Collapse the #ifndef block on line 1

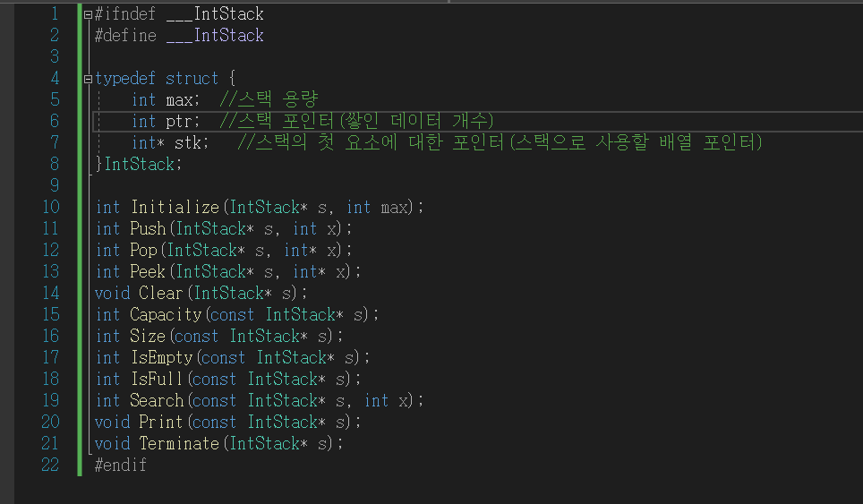88,15
